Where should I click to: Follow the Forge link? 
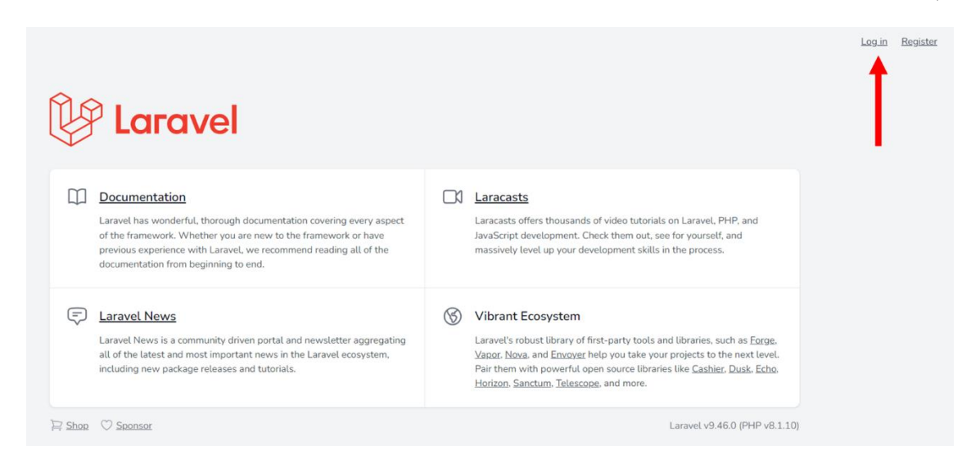(x=762, y=340)
